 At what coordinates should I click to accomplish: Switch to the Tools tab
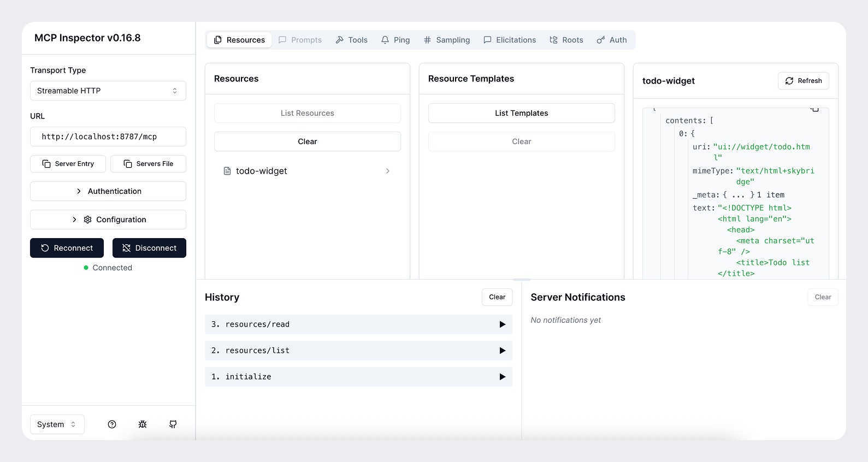click(x=351, y=40)
